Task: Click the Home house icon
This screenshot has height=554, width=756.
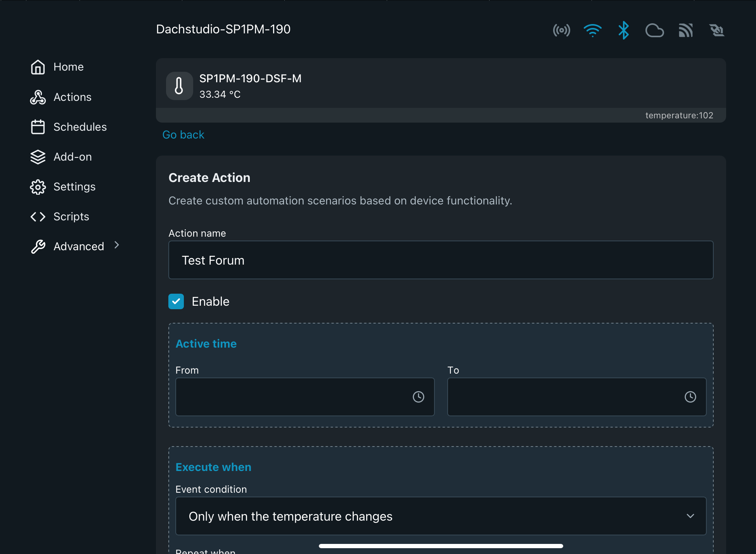Action: point(38,67)
